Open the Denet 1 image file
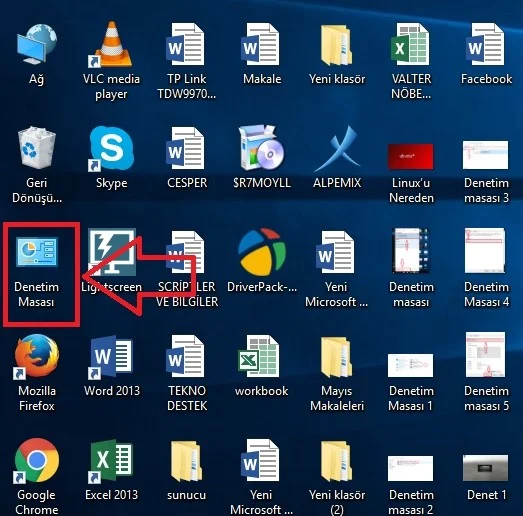523x516 pixels. click(486, 468)
